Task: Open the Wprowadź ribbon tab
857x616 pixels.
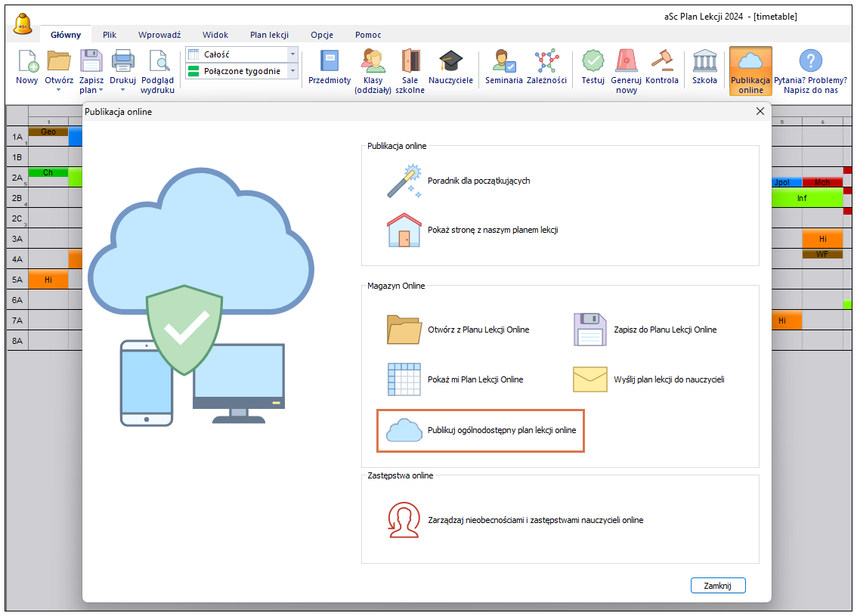Action: pyautogui.click(x=159, y=35)
